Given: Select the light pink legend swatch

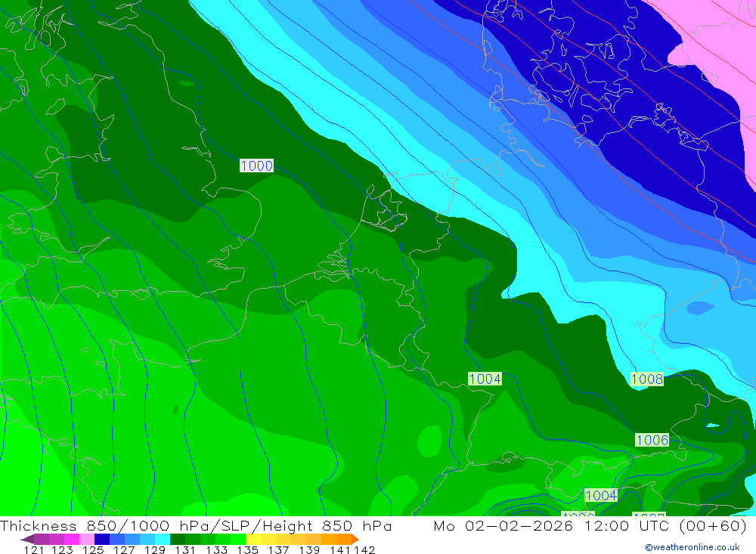Looking at the screenshot, I should 87,539.
